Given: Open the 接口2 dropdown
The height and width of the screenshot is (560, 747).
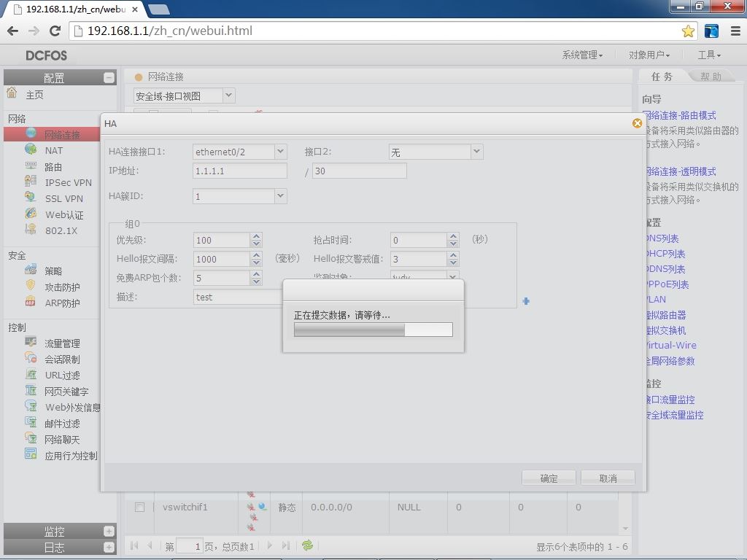Looking at the screenshot, I should point(477,152).
